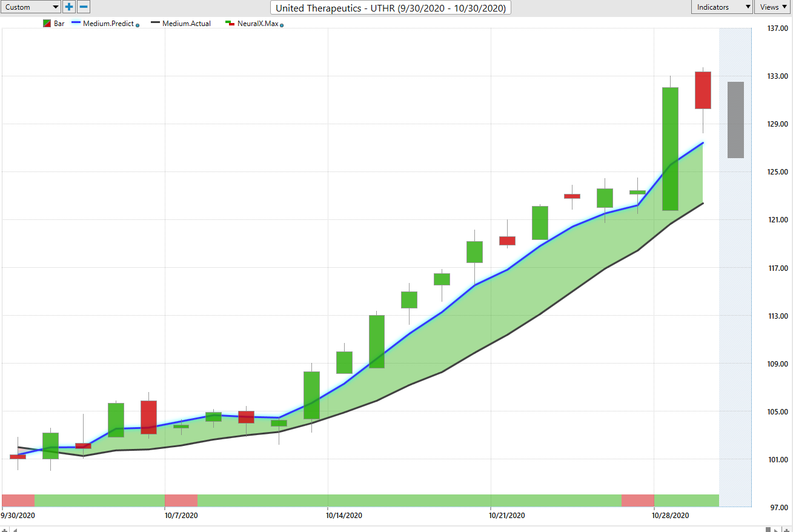Click the plus zoom-in button

coord(70,7)
